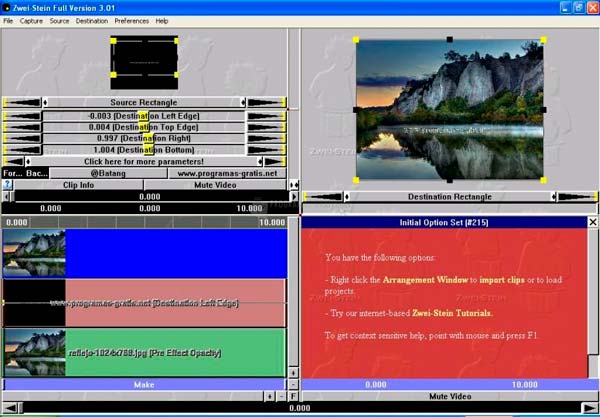600x417 pixels.
Task: Select bottom-left yellow handle of destination image
Action: [356, 180]
